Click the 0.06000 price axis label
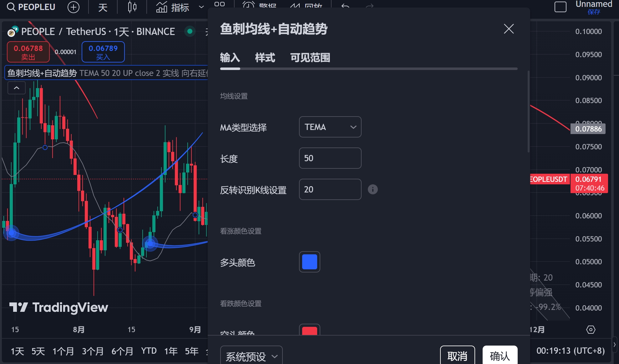619x364 pixels. click(x=588, y=216)
